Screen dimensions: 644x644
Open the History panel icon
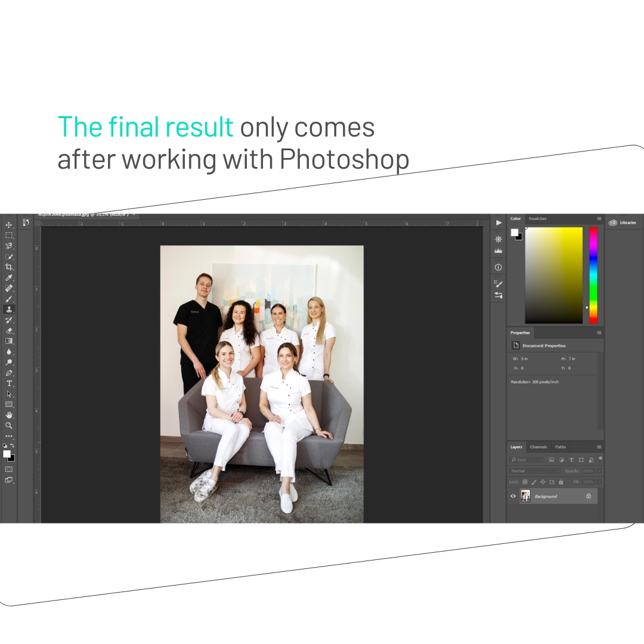(x=26, y=222)
